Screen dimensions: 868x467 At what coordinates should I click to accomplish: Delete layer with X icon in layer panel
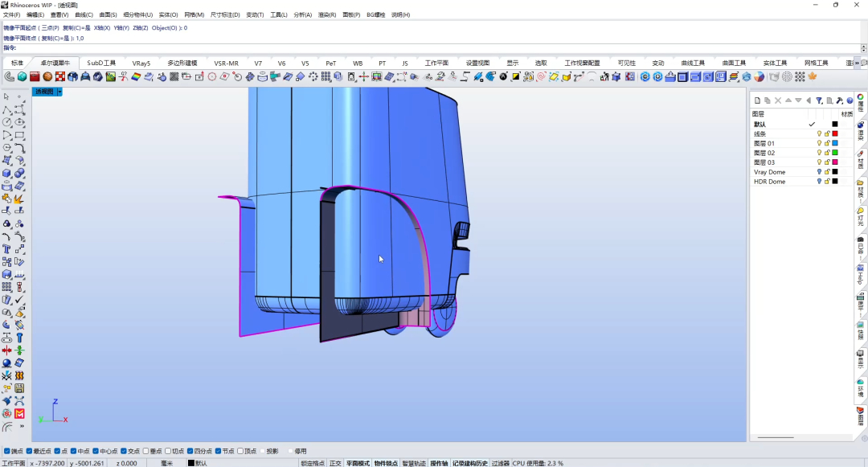(x=778, y=100)
